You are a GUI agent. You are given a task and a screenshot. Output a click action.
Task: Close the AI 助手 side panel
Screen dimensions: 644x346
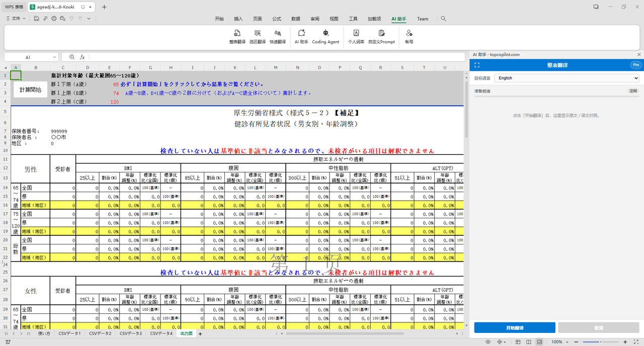tap(639, 54)
